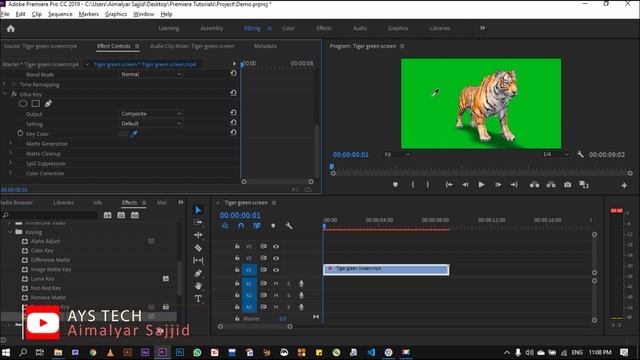This screenshot has height=360, width=640.
Task: Select Tiger green screen timeline clip
Action: (386, 269)
